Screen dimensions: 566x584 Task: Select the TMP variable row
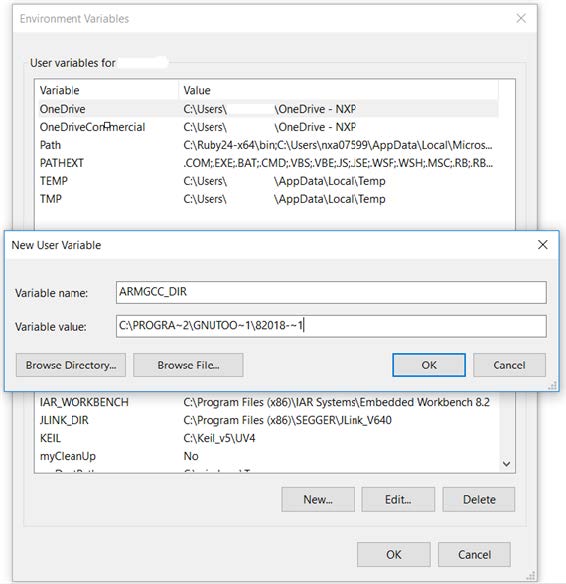tap(268, 199)
